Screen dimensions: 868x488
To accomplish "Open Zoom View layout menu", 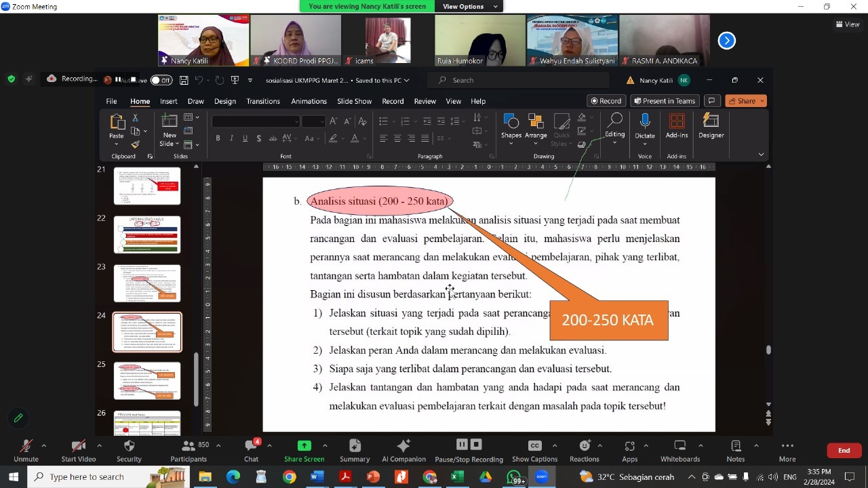I will click(x=848, y=24).
